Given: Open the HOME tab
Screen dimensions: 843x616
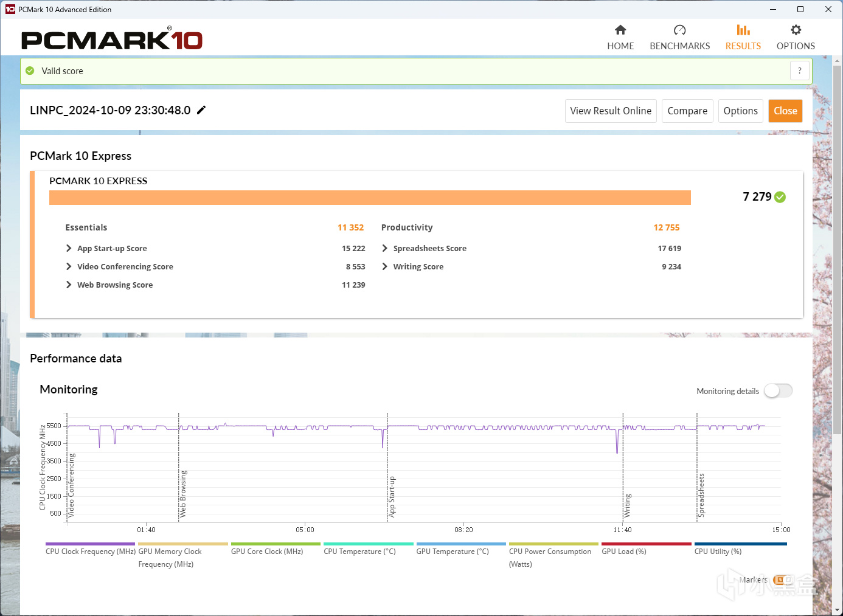Looking at the screenshot, I should click(x=620, y=38).
